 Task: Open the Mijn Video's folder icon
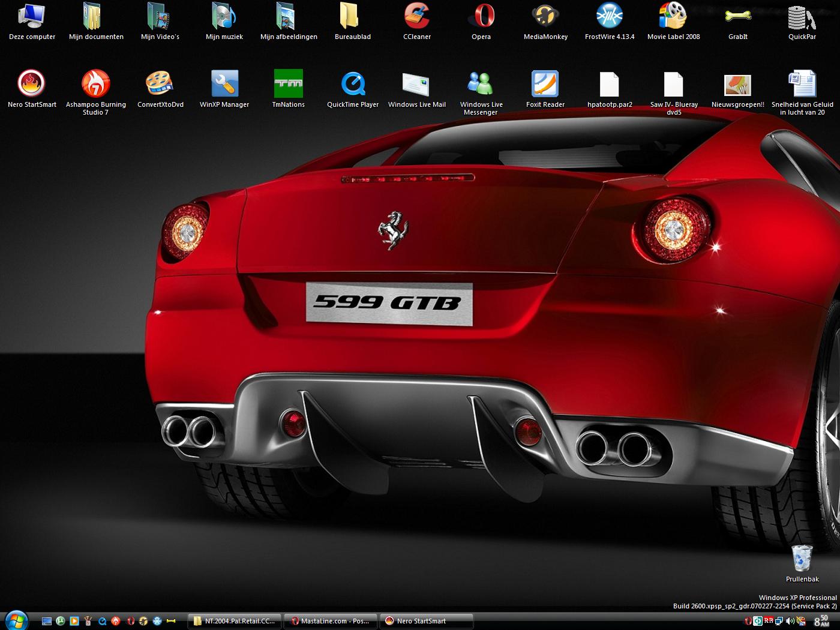[x=160, y=22]
